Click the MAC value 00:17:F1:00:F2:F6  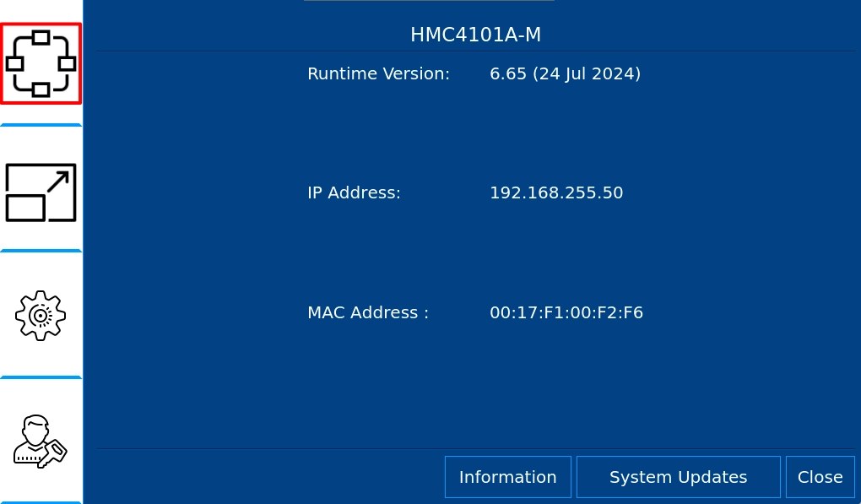pos(566,312)
